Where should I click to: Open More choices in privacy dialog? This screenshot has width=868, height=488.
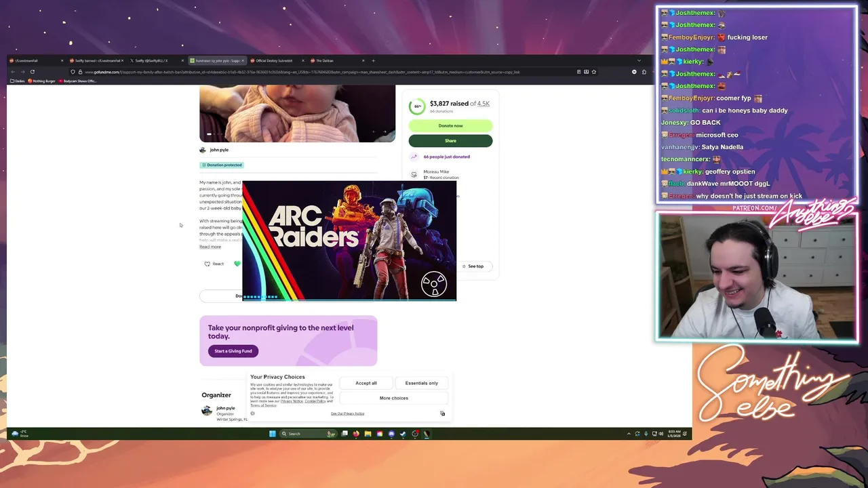tap(394, 398)
